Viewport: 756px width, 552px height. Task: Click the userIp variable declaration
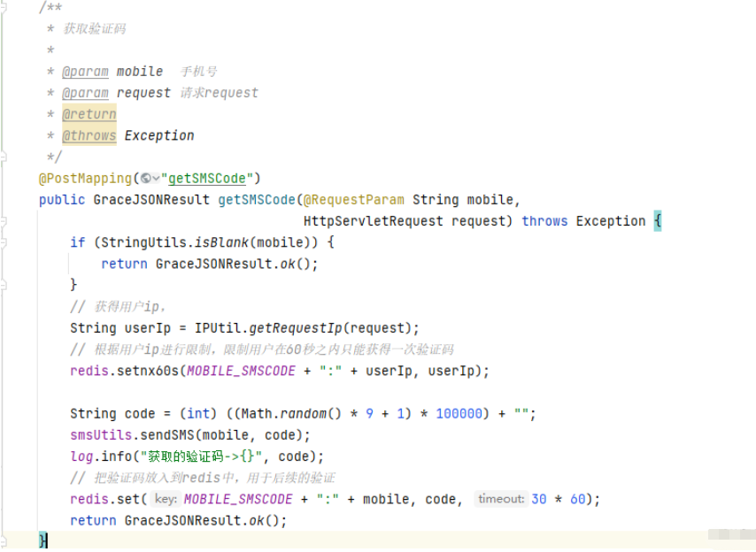point(148,328)
